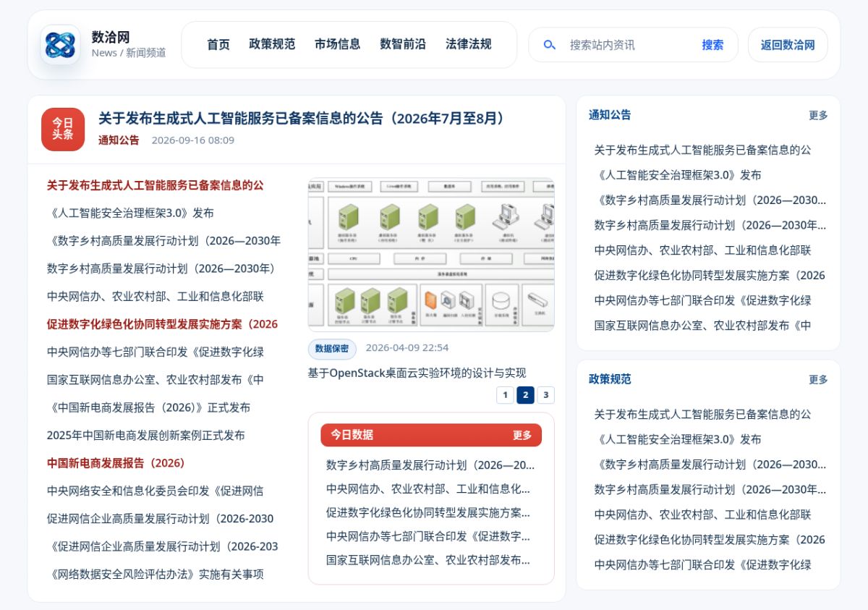This screenshot has height=610, width=868.
Task: Click the 政策规范 sidebar panel heading
Action: click(610, 378)
